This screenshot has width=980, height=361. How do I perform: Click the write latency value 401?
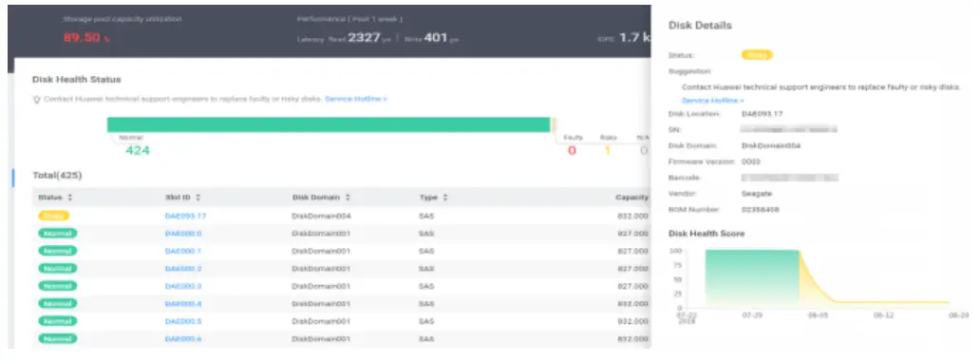point(436,38)
